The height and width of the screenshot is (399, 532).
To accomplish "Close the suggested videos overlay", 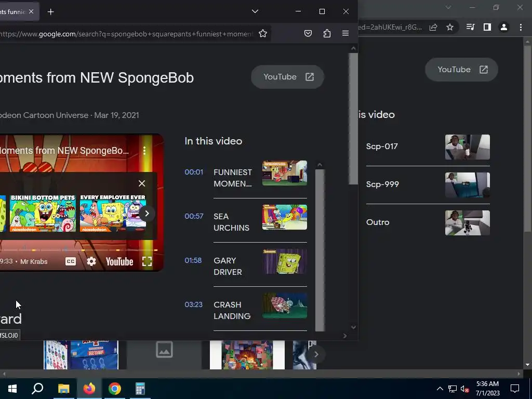I will pos(142,183).
